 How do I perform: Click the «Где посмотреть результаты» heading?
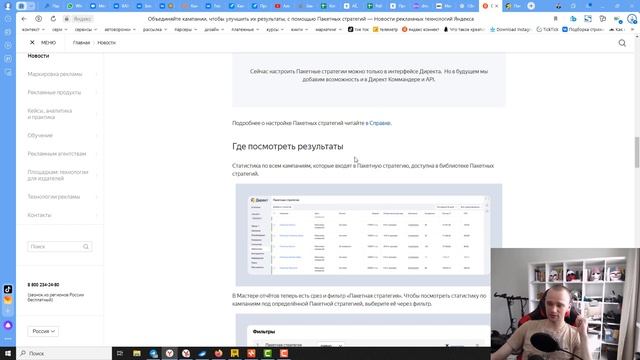click(x=288, y=147)
